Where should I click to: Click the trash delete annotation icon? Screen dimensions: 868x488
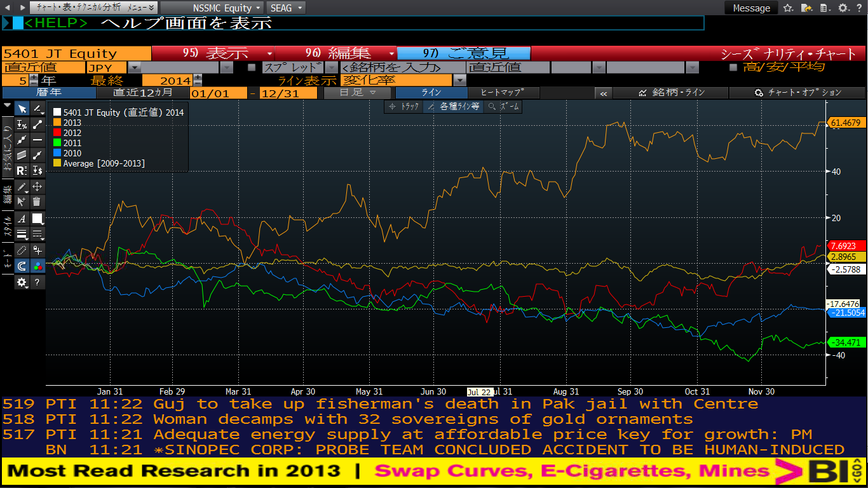(x=37, y=202)
